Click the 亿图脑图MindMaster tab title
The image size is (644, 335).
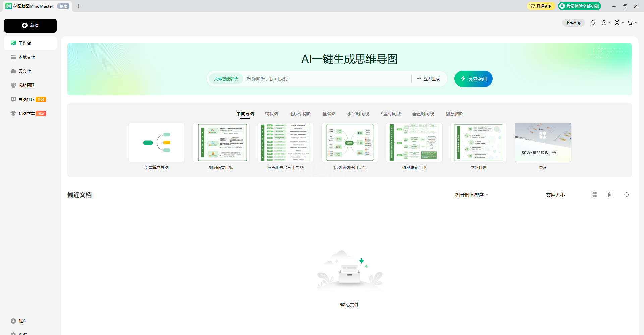coord(33,6)
